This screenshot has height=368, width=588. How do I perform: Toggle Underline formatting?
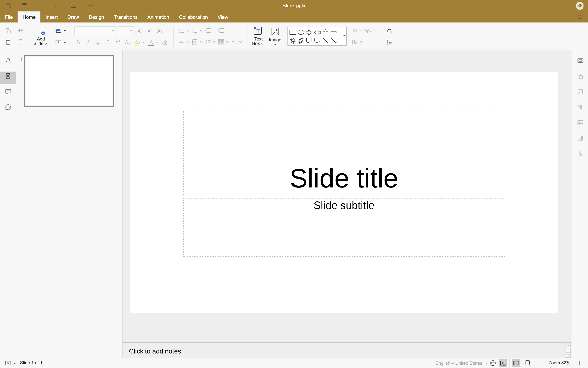(98, 42)
